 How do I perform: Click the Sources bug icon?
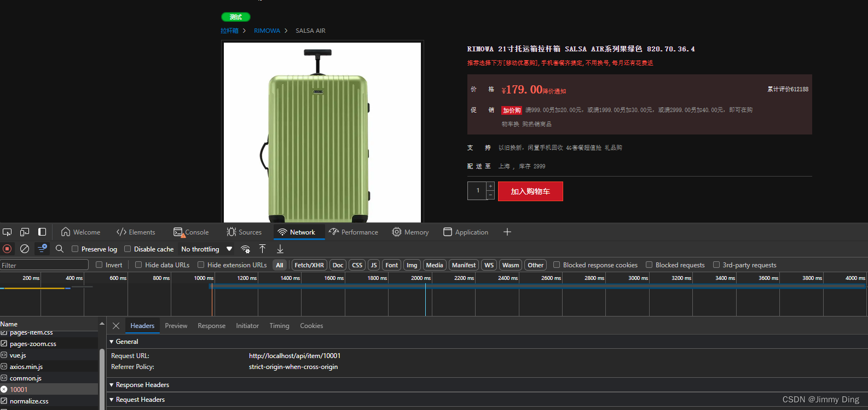pos(232,232)
